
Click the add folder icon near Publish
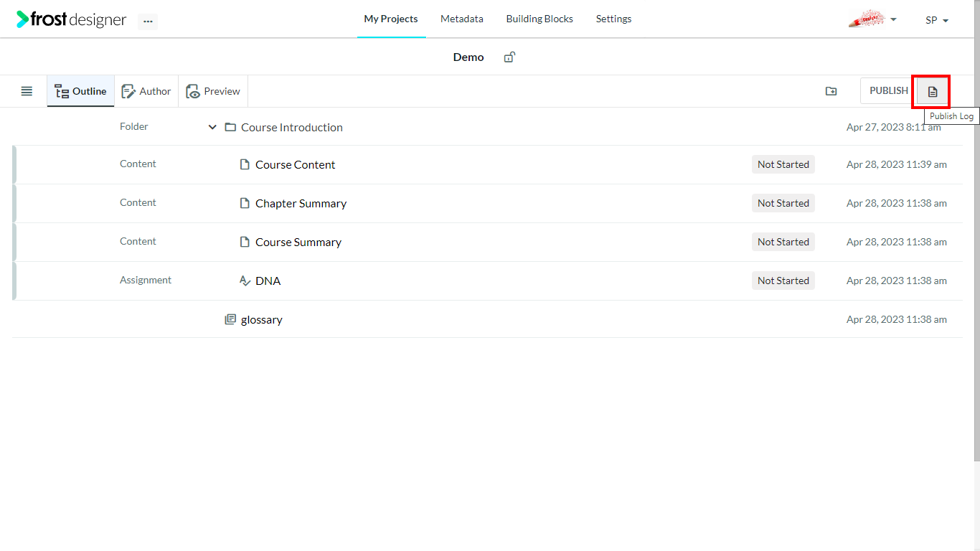(831, 91)
